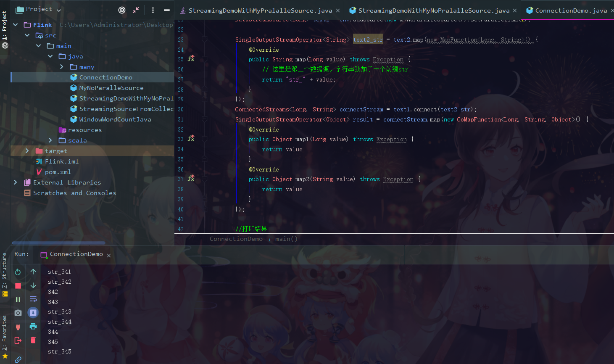Open Project panel options menu
The image size is (614, 364).
click(x=153, y=10)
